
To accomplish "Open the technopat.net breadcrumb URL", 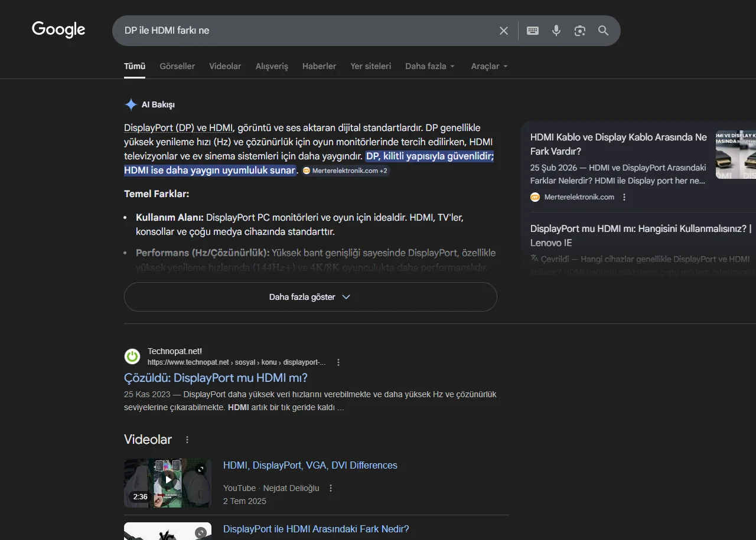I will pyautogui.click(x=236, y=362).
